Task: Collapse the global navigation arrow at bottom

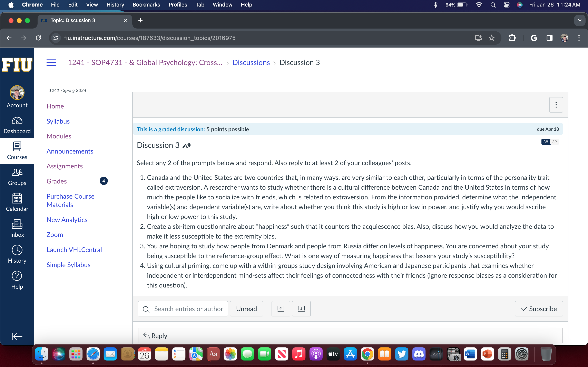Action: pos(17,336)
